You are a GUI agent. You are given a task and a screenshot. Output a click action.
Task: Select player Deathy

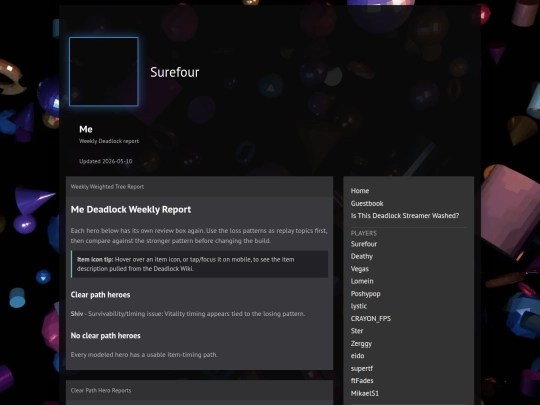(x=362, y=257)
